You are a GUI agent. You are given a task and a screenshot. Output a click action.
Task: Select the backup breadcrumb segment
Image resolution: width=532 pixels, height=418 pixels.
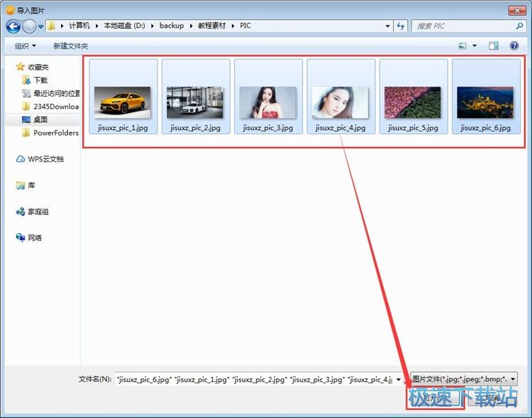[172, 26]
